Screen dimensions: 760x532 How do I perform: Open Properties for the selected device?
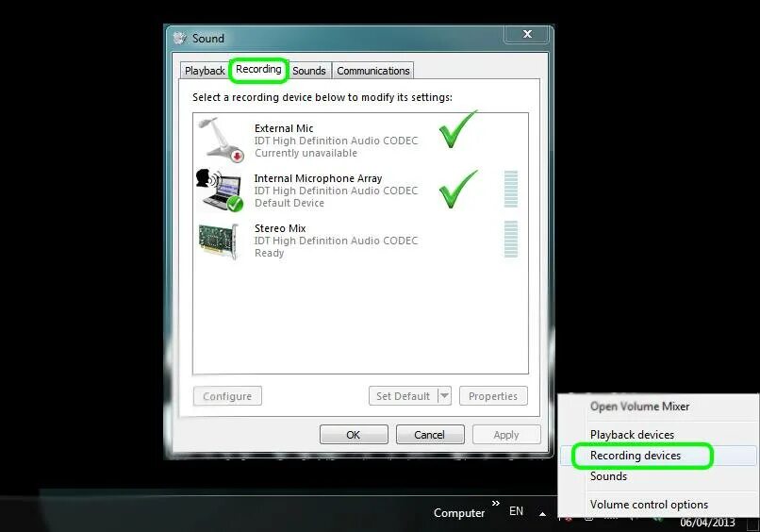tap(493, 396)
